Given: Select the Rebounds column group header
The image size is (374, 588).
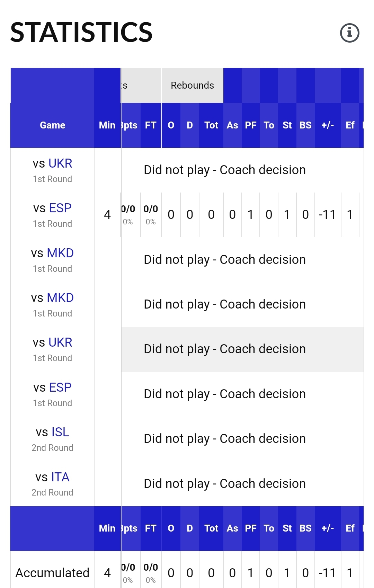Looking at the screenshot, I should [x=192, y=86].
